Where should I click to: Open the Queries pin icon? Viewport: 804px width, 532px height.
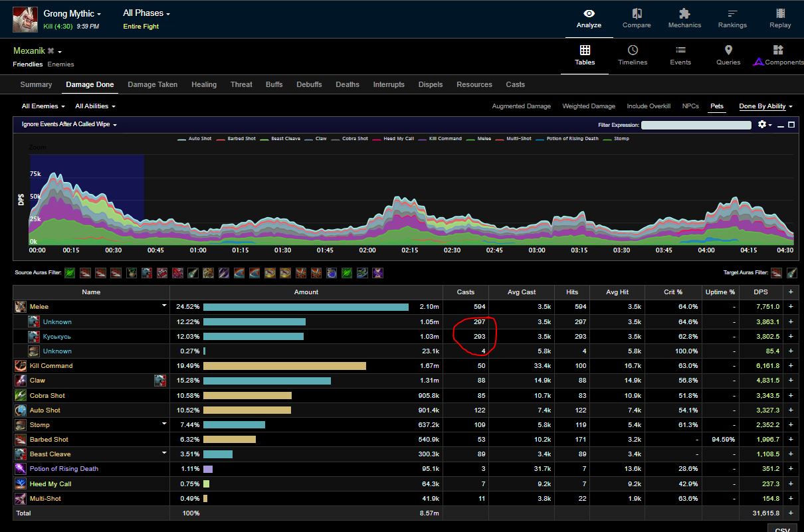[728, 50]
